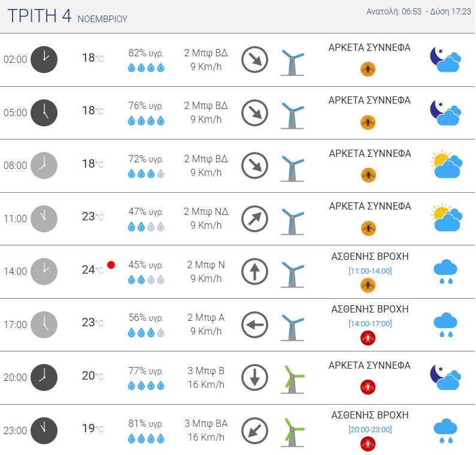Click the moon cloud icon at 05:00
Screen dimensions: 476x455
(445, 112)
